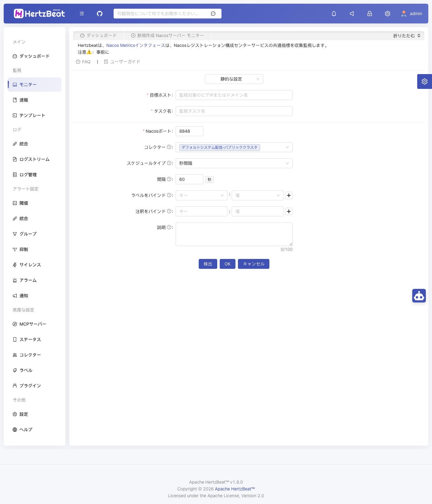Open the MCPサーバー sidebar item
The image size is (432, 504).
[x=35, y=324]
